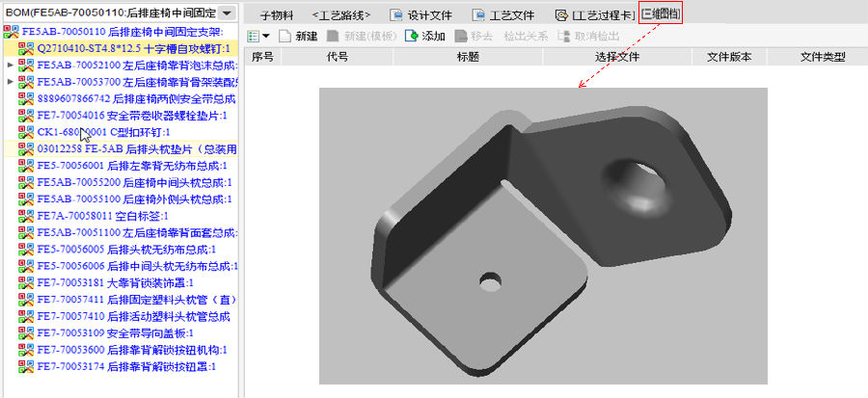Select Q2710410-ST4.8*12.5 十字槽自攻螺钉 item
The image size is (868, 398).
[x=133, y=49]
